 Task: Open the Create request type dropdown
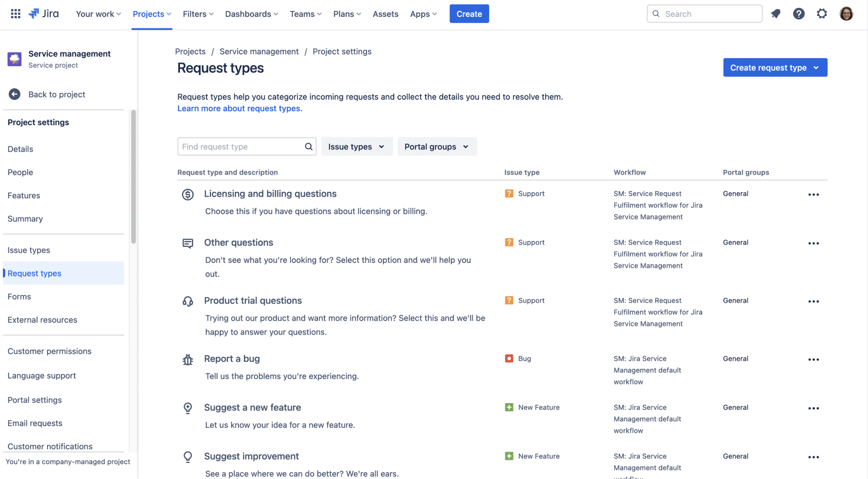[x=775, y=68]
